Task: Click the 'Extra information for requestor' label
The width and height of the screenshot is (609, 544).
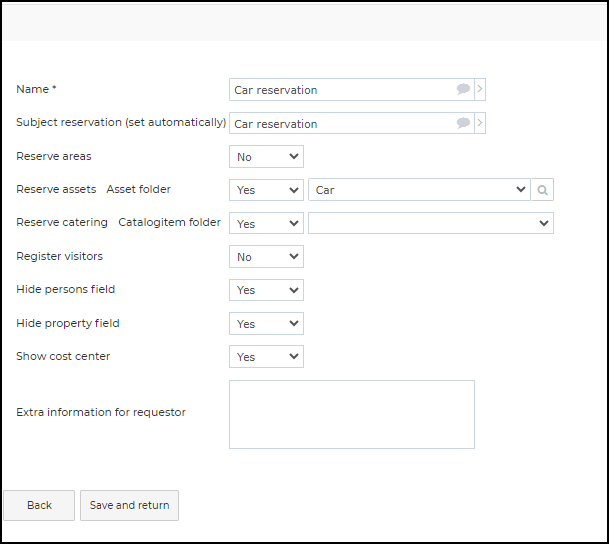Action: coord(101,412)
